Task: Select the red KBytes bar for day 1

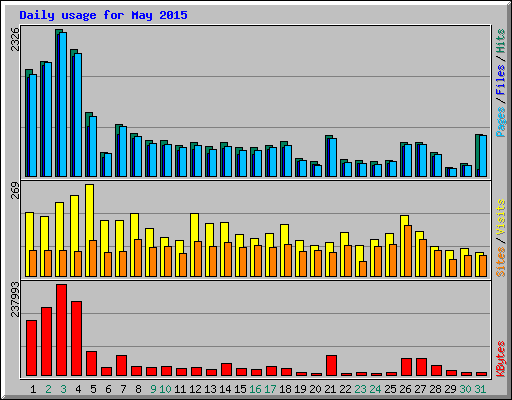Action: (31, 348)
